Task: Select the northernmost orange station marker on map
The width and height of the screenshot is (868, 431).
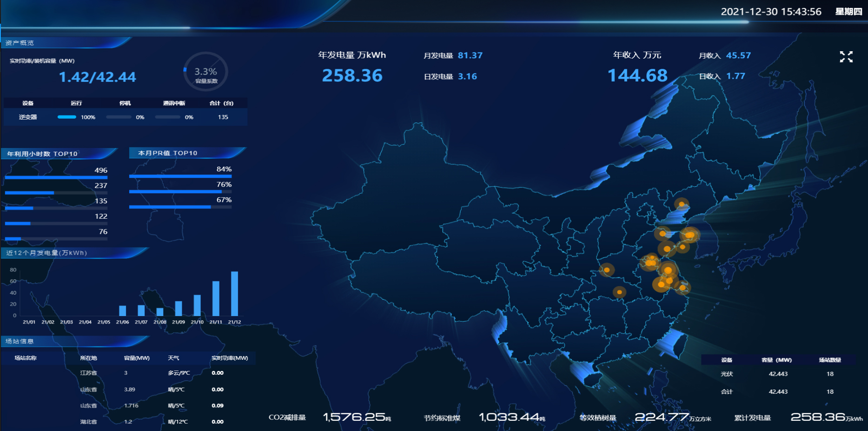Action: [682, 204]
